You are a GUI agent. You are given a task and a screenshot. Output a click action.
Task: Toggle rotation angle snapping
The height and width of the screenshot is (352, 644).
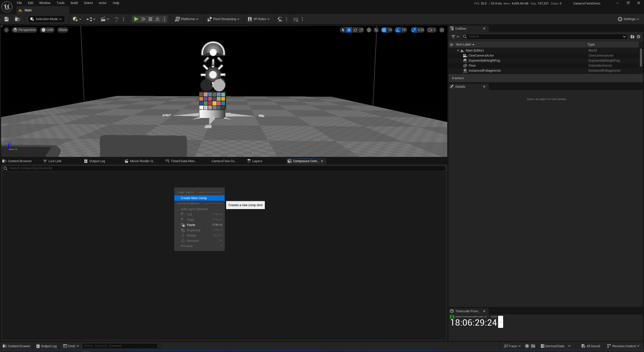398,30
